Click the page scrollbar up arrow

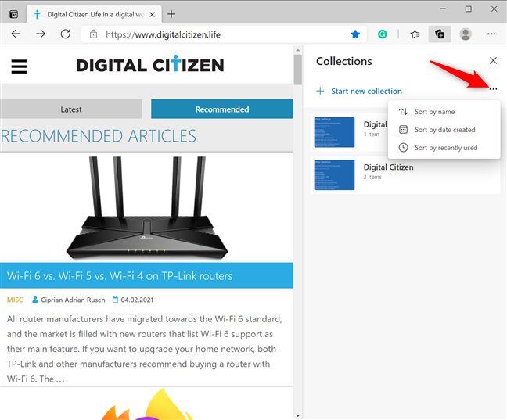click(298, 50)
